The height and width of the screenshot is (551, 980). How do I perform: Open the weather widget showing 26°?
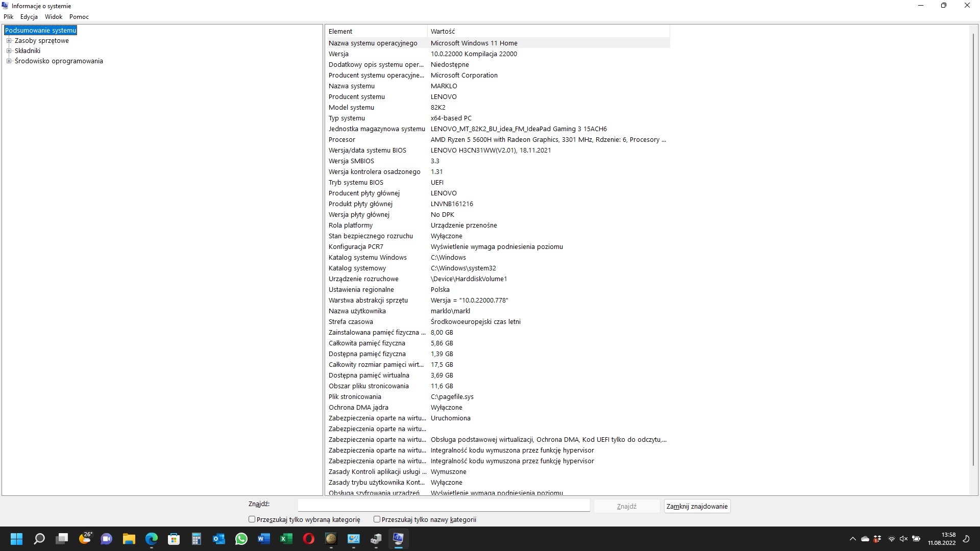click(x=85, y=539)
